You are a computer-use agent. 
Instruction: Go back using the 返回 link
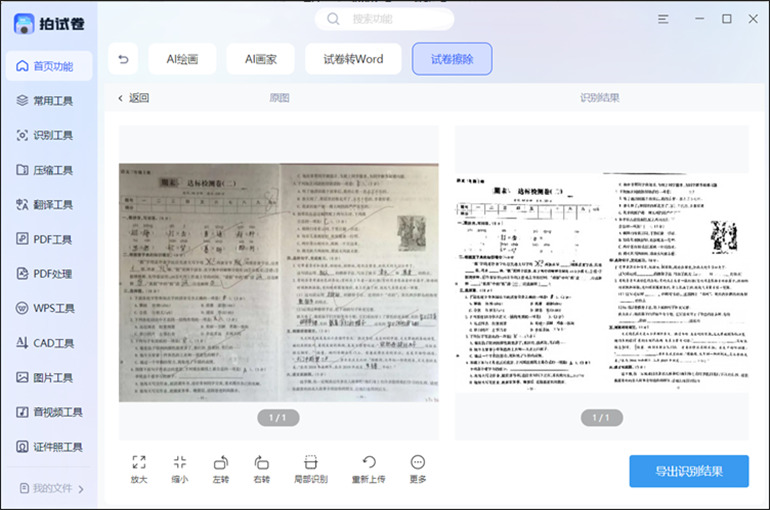tap(134, 98)
